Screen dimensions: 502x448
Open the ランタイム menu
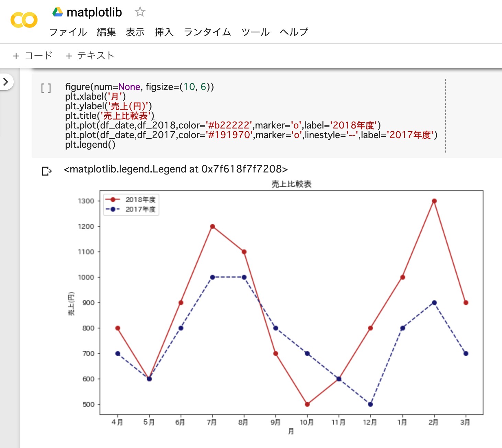[207, 32]
